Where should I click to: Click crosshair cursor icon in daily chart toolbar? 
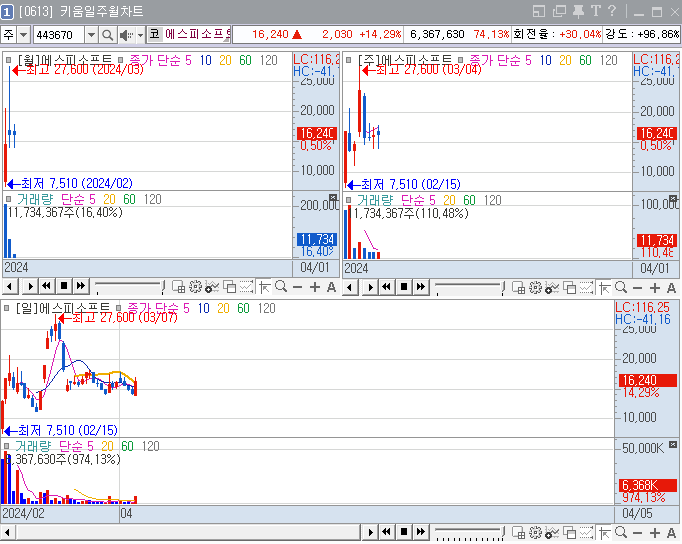(605, 533)
